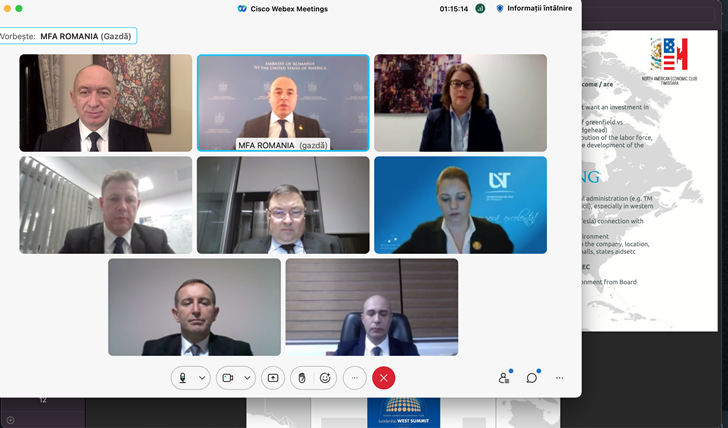Click the Leadership West Summit slide thumbnail
Image resolution: width=728 pixels, height=428 pixels.
coord(403,413)
